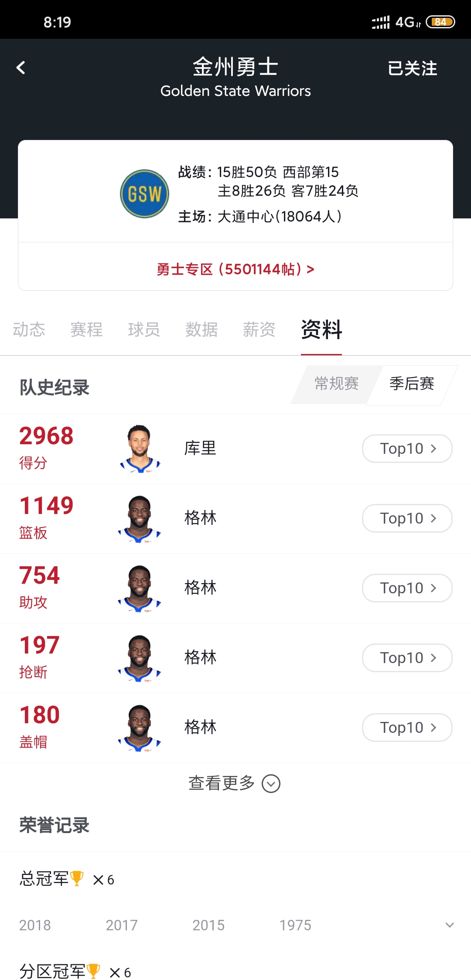471x980 pixels.
Task: Expand the championship years list chevron
Action: [450, 925]
